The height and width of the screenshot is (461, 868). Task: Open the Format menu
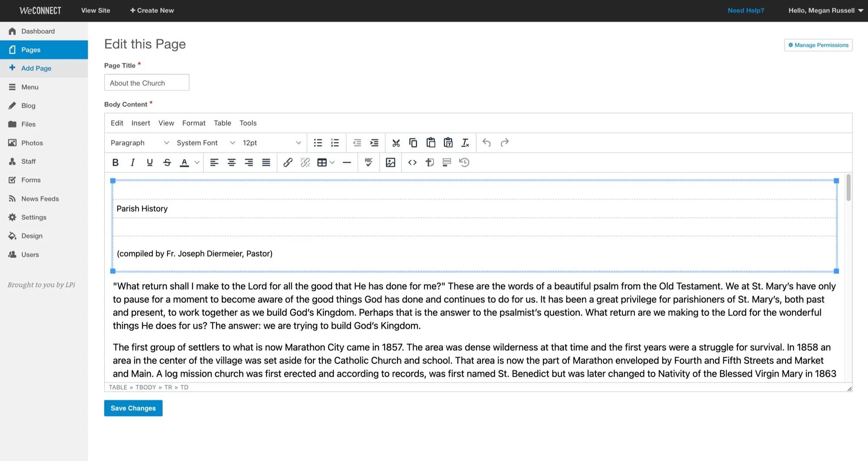tap(194, 123)
